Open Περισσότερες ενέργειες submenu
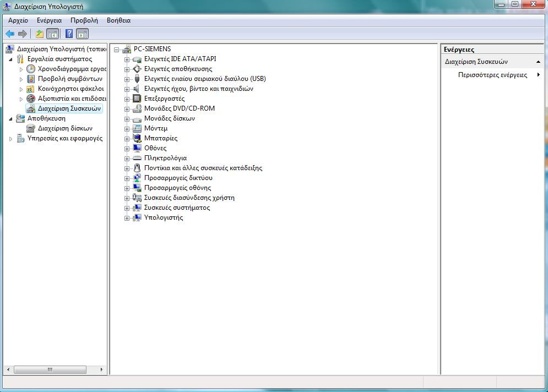Image resolution: width=548 pixels, height=392 pixels. click(x=493, y=75)
